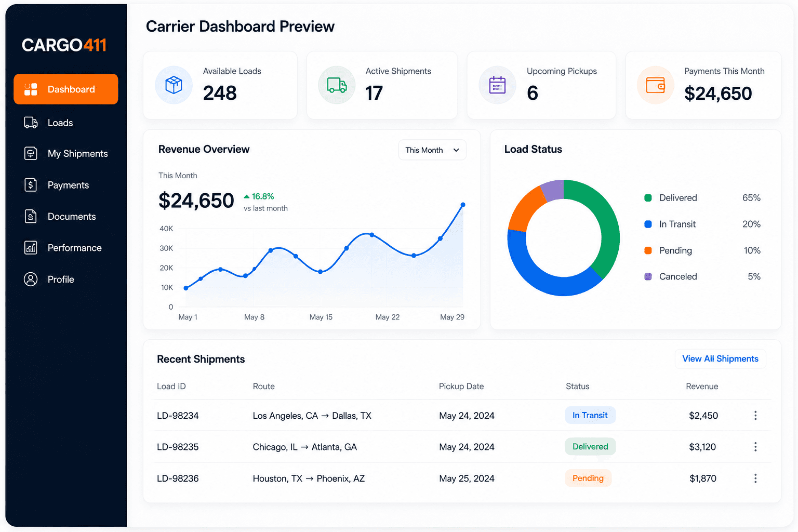Click the Canceled legend label
This screenshot has height=532, width=798.
coord(678,276)
